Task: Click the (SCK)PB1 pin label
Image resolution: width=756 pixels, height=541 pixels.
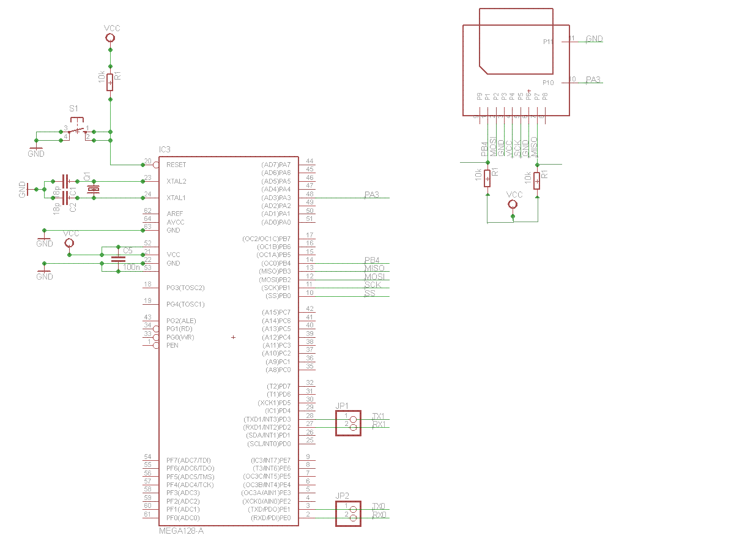Action: coord(276,288)
